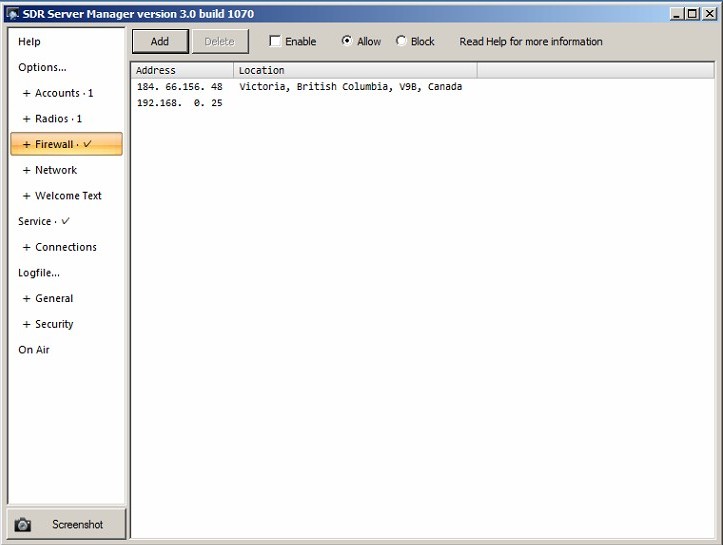Click the camera icon on Screenshot button

point(22,525)
